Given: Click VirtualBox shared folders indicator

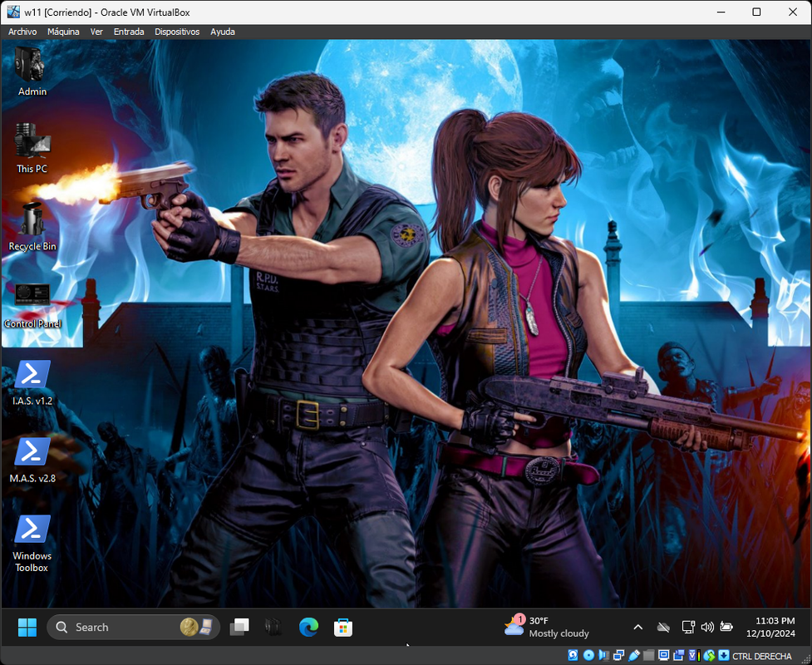Looking at the screenshot, I should pos(649,655).
